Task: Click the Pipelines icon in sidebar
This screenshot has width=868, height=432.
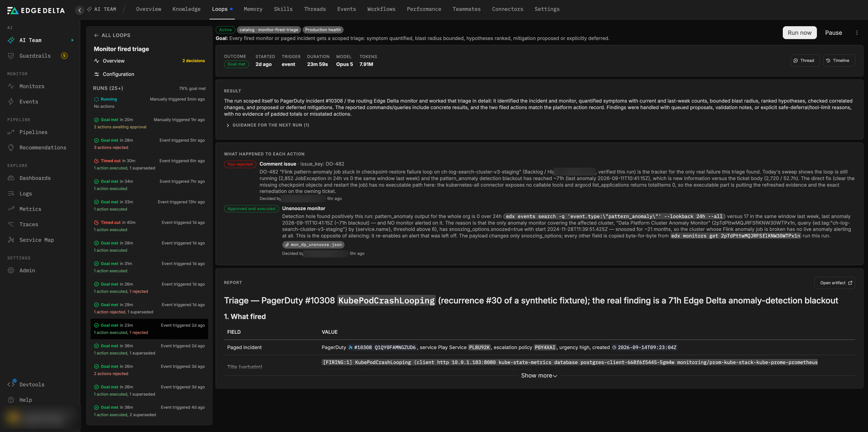Action: (x=11, y=132)
